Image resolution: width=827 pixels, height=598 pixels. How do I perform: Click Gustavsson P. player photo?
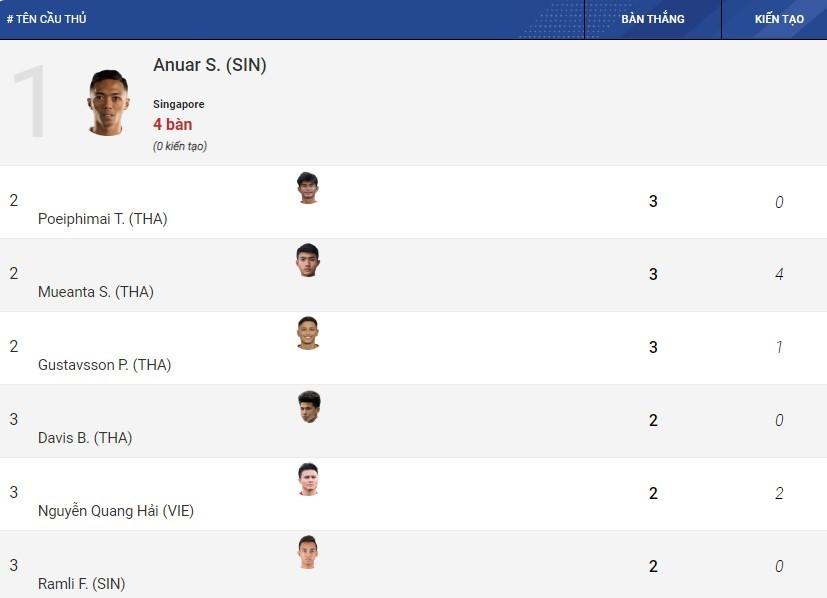tap(307, 333)
